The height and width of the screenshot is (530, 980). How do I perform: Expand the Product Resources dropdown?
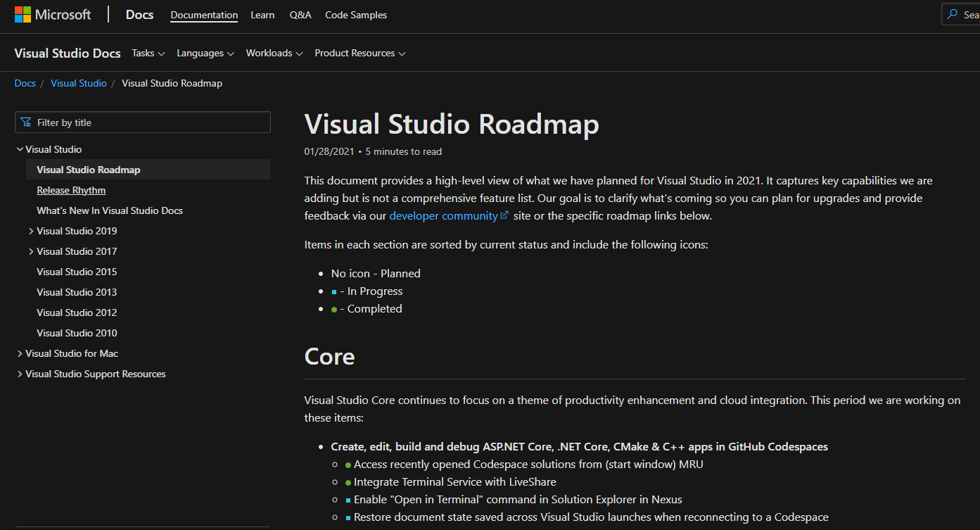tap(360, 53)
